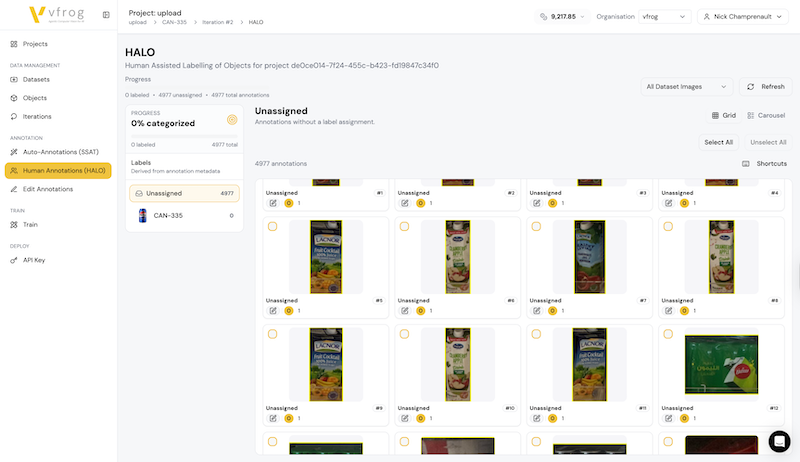Open Iterations in sidebar

tap(37, 117)
